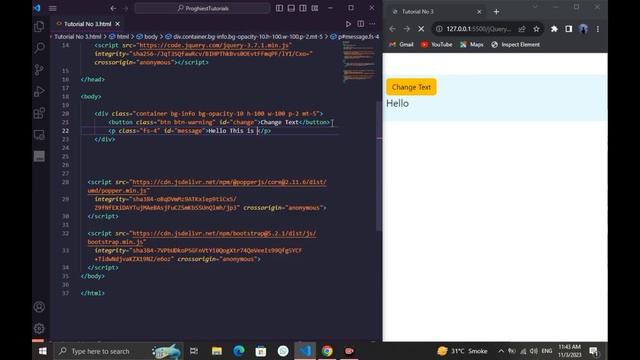Click the code minimap in the editor
Screen dimensions: 640x360
click(x=358, y=61)
